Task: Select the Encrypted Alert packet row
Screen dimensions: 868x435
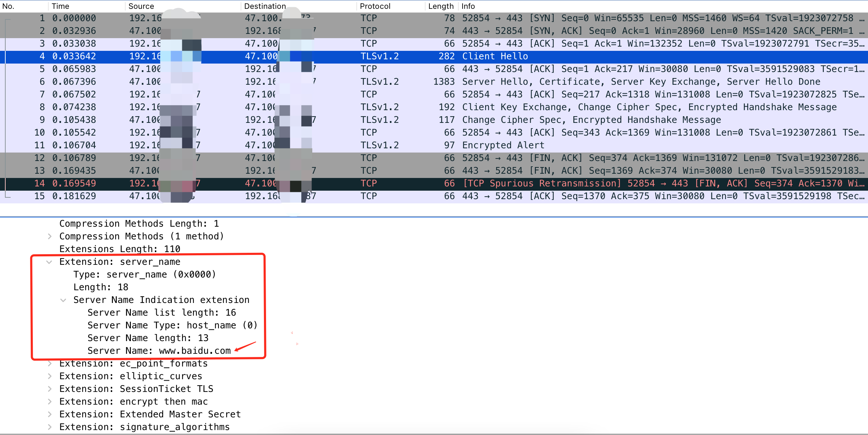Action: [x=503, y=145]
